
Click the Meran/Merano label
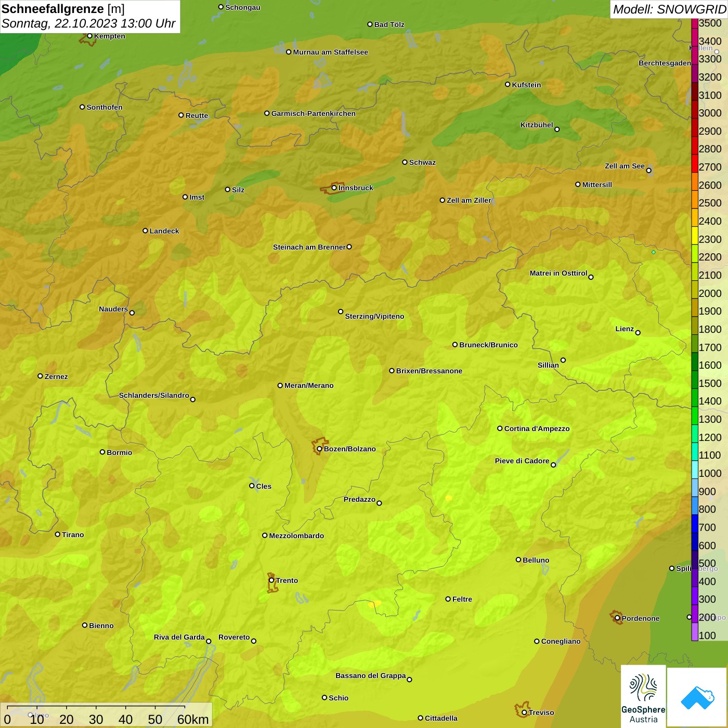click(x=309, y=385)
